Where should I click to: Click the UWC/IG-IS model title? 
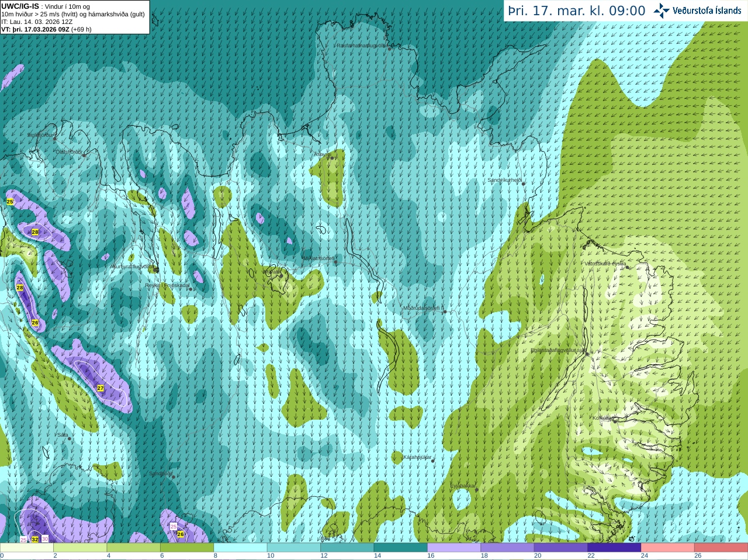[x=20, y=6]
